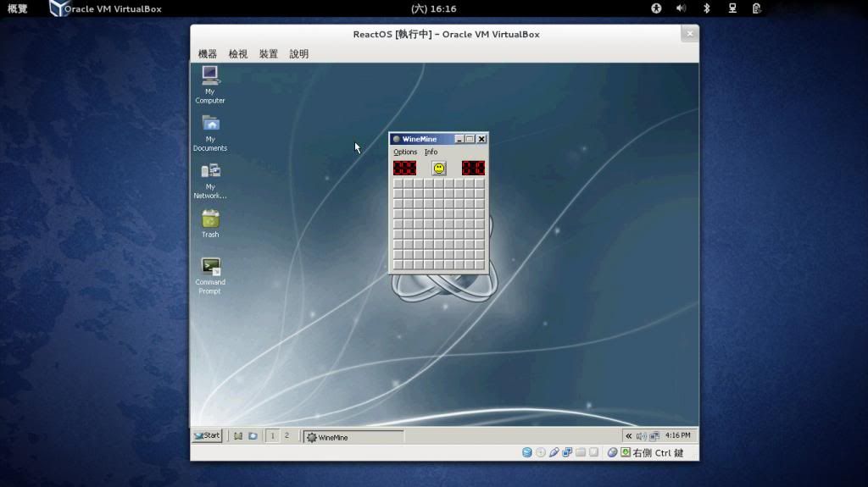Viewport: 868px width, 487px height.
Task: Open the WineMine Info menu
Action: pos(431,152)
